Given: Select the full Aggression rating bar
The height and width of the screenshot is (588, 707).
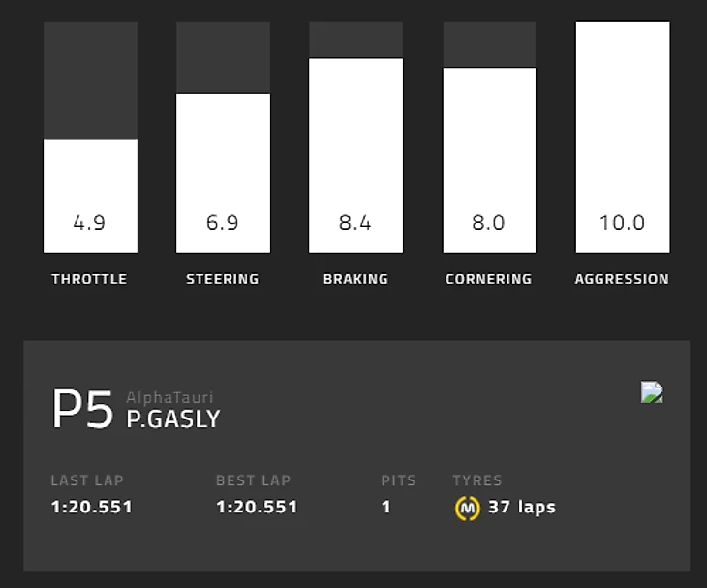Looking at the screenshot, I should pyautogui.click(x=623, y=137).
